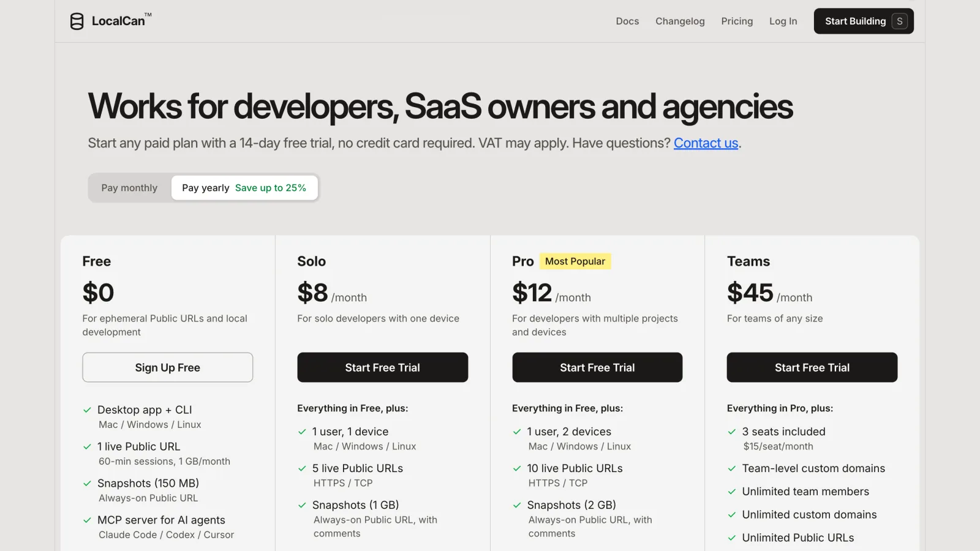Click the Start Building button
The width and height of the screenshot is (980, 551).
point(864,21)
